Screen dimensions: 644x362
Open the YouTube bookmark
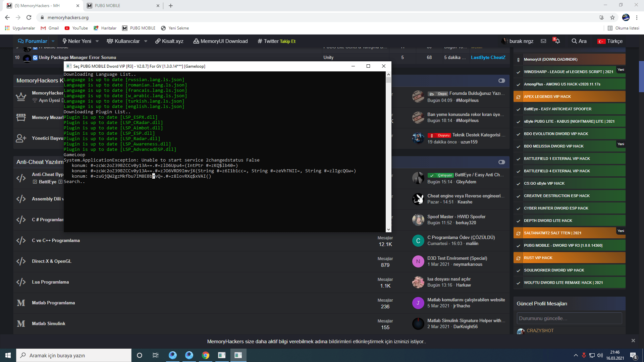coord(76,28)
